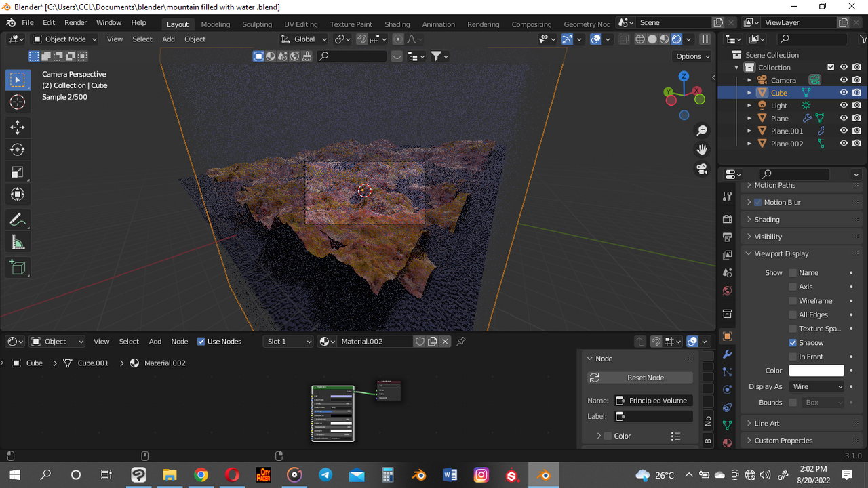Activate the Move tool
The height and width of the screenshot is (488, 868).
(18, 127)
